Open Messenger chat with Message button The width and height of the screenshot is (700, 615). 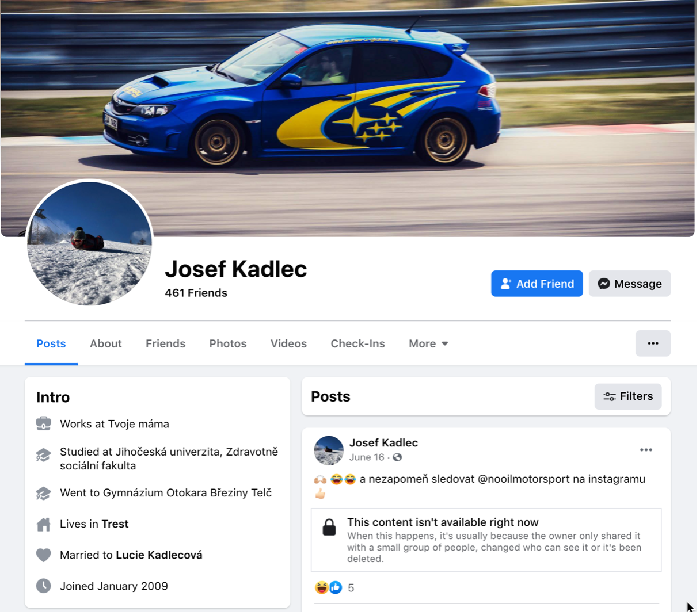[629, 284]
